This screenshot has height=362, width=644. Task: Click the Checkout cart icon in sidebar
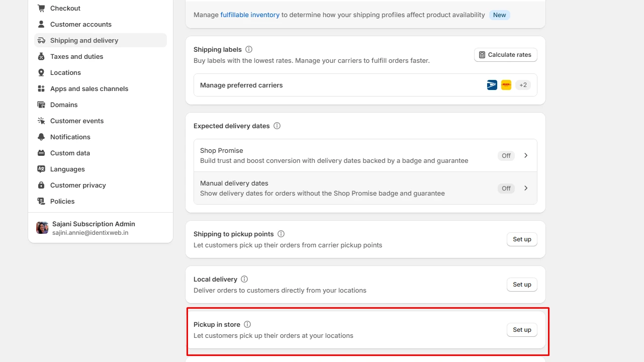[x=41, y=8]
